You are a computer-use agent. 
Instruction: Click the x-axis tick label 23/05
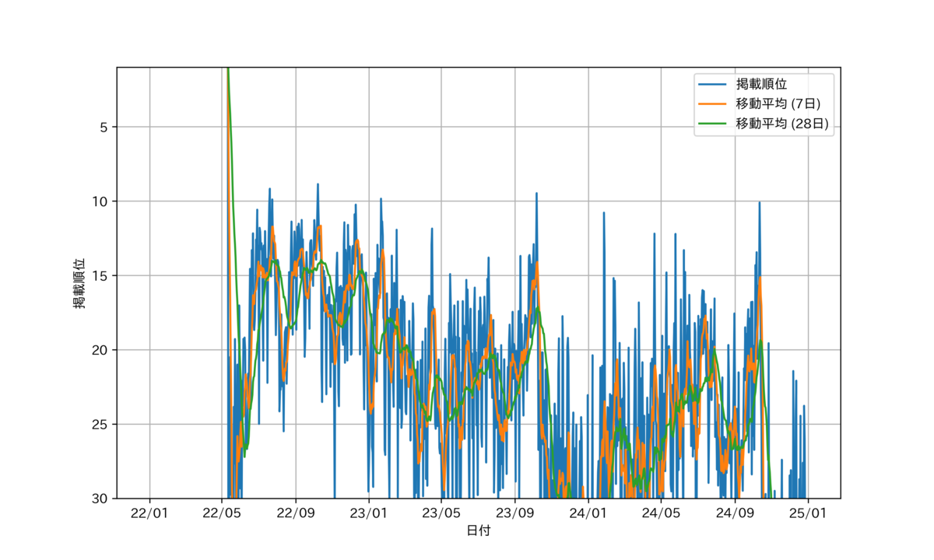(x=441, y=513)
